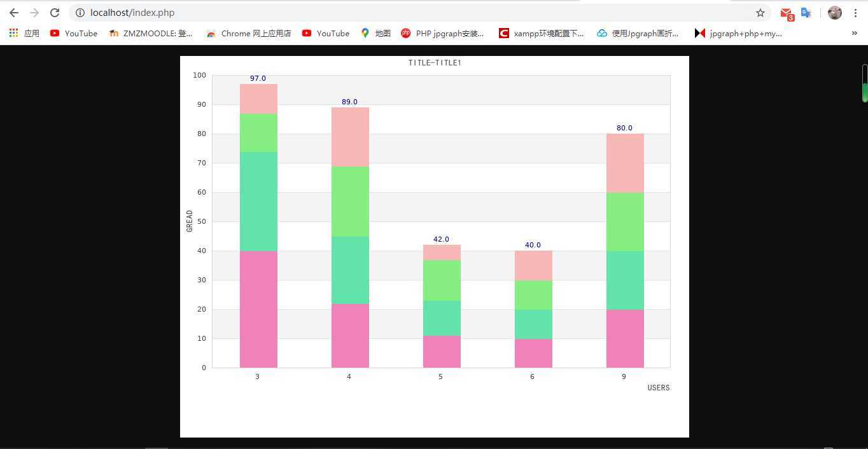Open the Chrome 网上应用店 bookmark
The height and width of the screenshot is (449, 868).
(248, 33)
